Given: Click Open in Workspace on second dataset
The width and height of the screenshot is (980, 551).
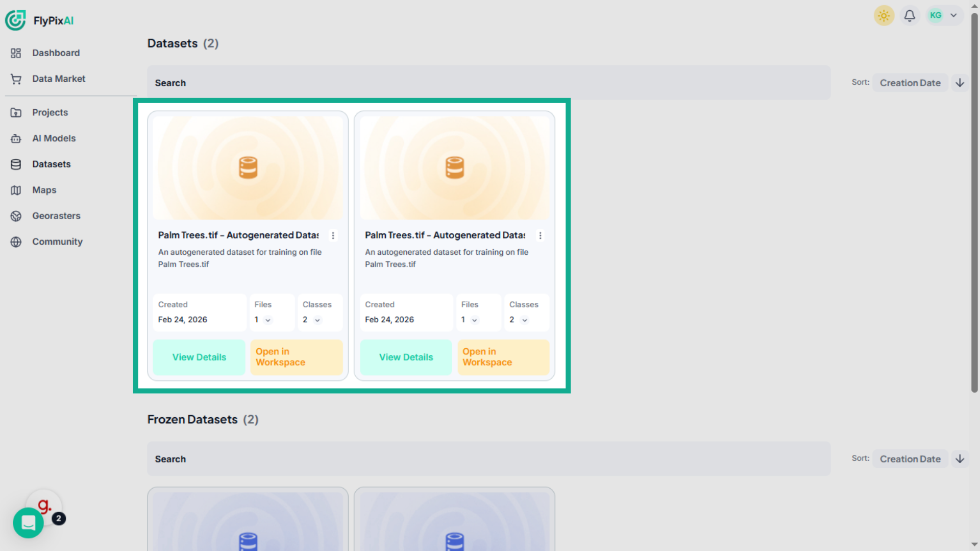Looking at the screenshot, I should pyautogui.click(x=503, y=357).
